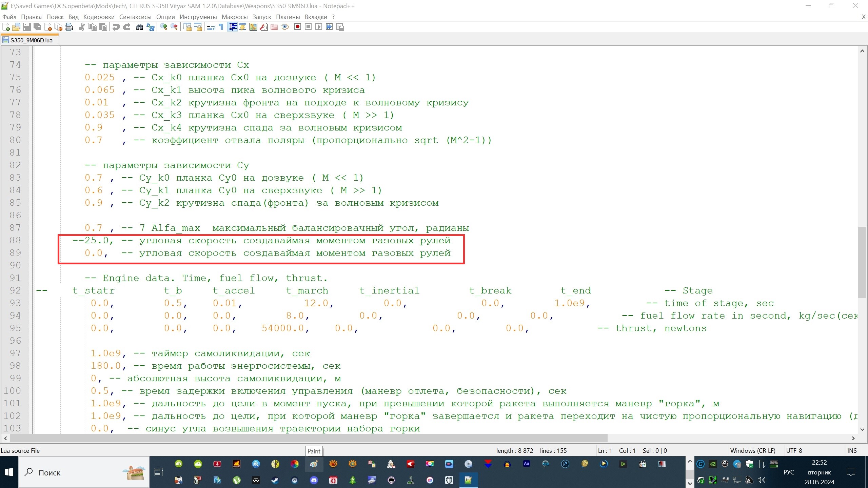This screenshot has height=488, width=868.
Task: Save the current file with the floppy icon
Action: [27, 27]
